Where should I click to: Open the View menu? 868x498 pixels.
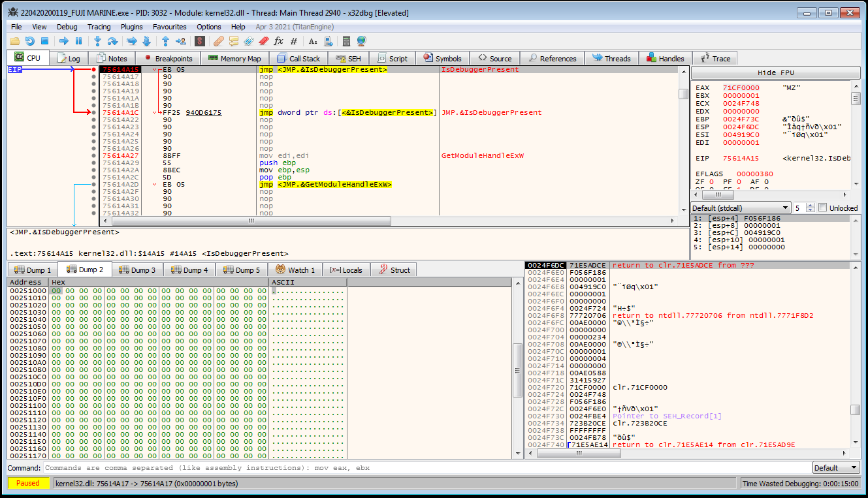(39, 27)
